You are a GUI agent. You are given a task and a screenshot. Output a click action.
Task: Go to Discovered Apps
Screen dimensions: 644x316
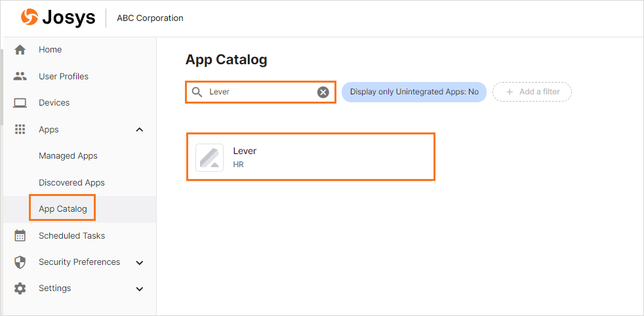pos(72,183)
